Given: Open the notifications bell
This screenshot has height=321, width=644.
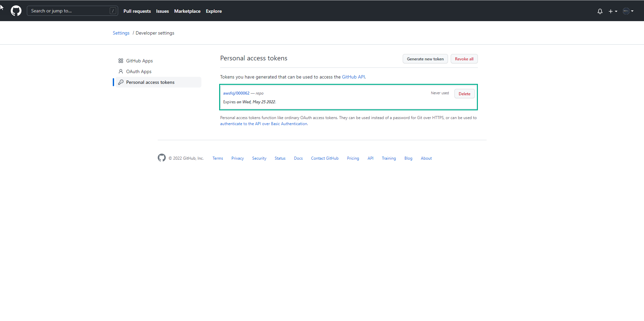Looking at the screenshot, I should 600,11.
